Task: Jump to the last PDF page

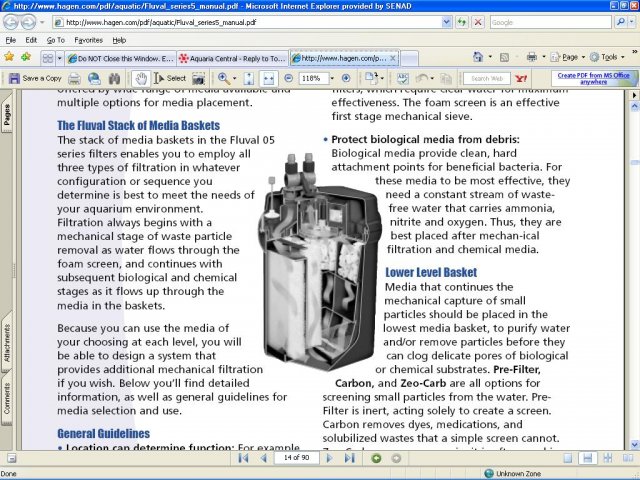Action: tap(349, 458)
